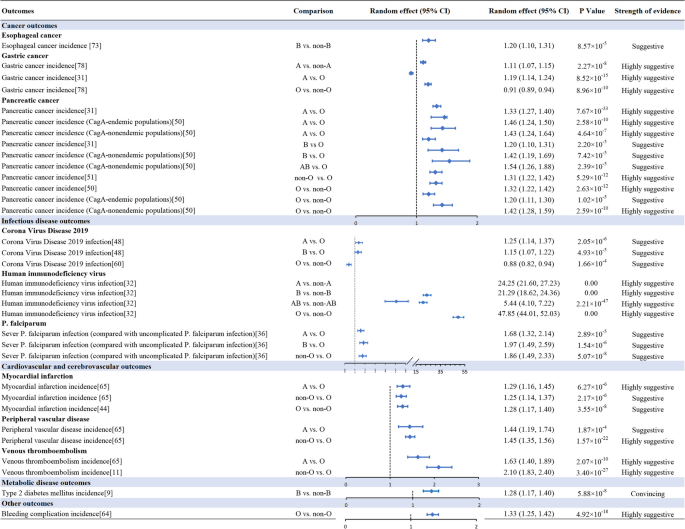This screenshot has height=529, width=685.
Task: Click the 'Convincing' strength of evidence cell
Action: click(647, 494)
